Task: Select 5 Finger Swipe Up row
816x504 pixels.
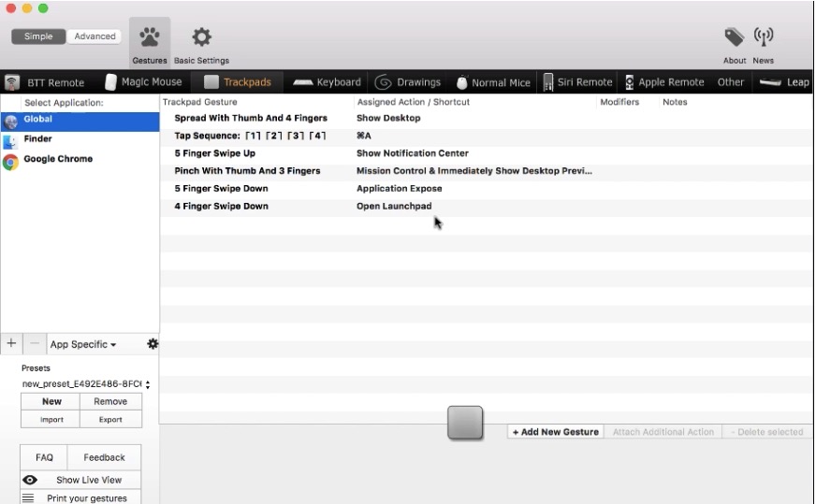Action: 486,153
